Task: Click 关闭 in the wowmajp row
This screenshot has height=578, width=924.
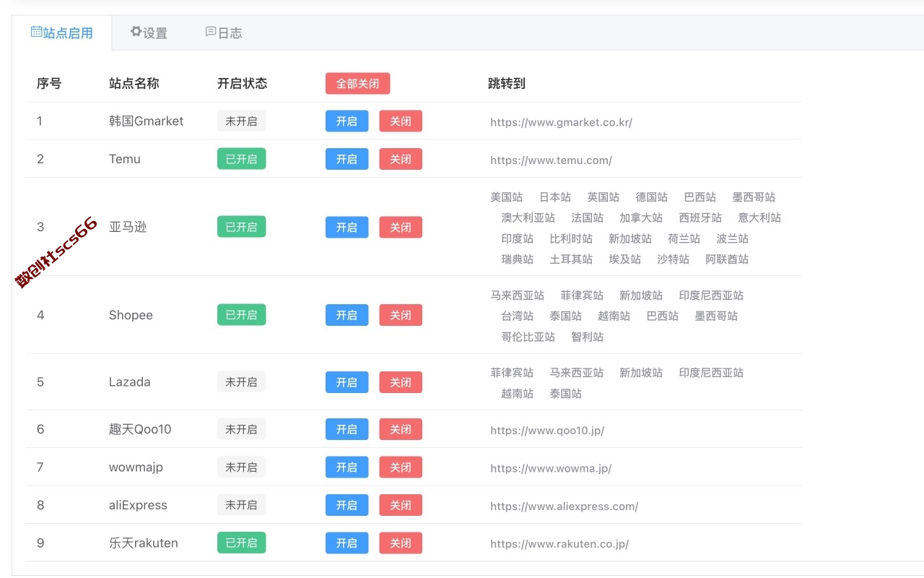Action: point(401,467)
